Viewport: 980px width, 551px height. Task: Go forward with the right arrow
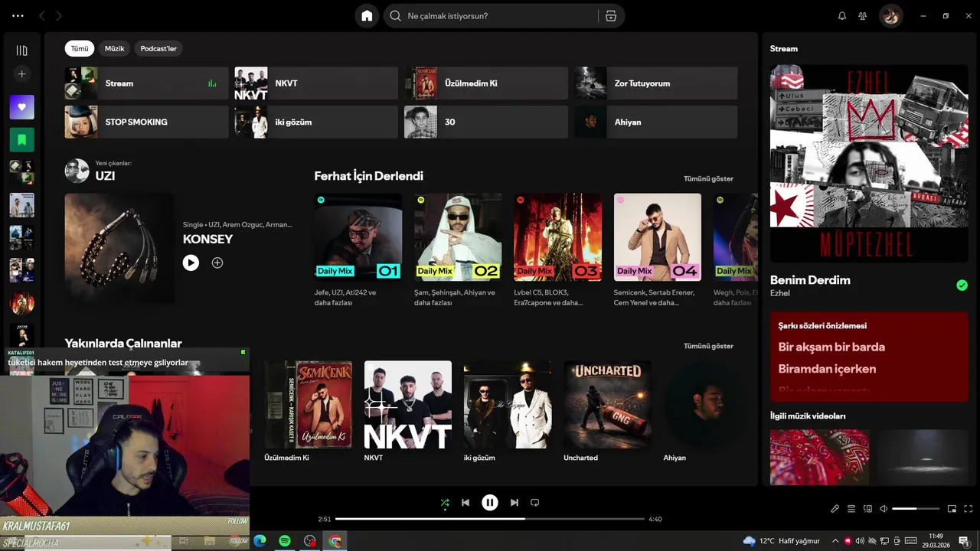[x=59, y=16]
